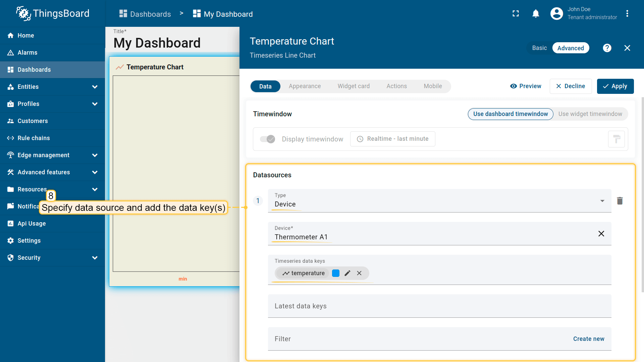Image resolution: width=644 pixels, height=362 pixels.
Task: Edit the temperature data key pencil
Action: (x=347, y=273)
